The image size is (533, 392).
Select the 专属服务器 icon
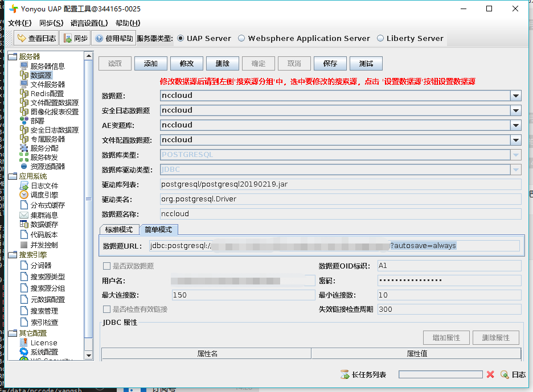click(24, 139)
